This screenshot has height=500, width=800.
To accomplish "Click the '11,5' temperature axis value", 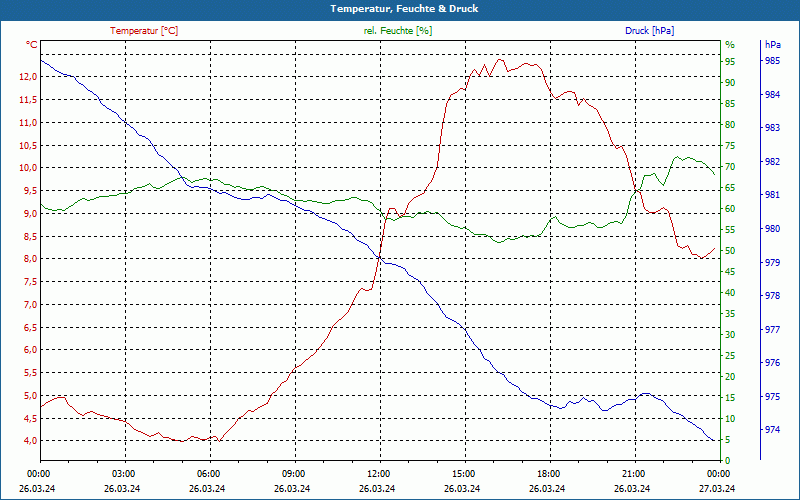I will point(28,100).
